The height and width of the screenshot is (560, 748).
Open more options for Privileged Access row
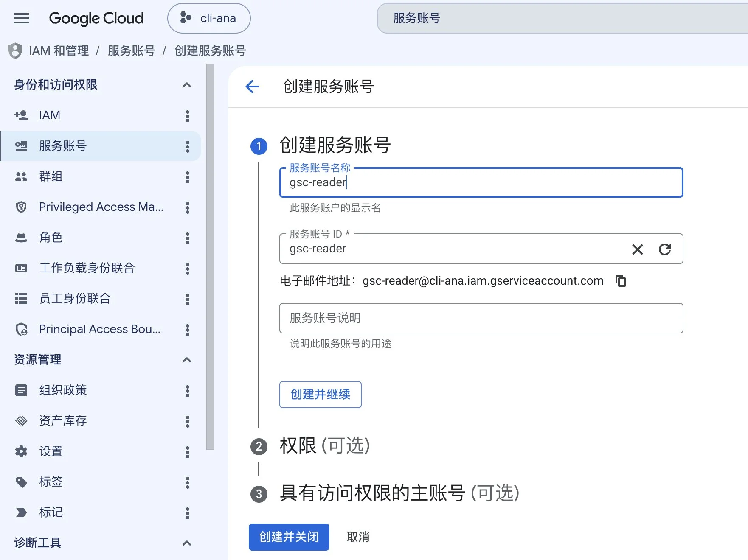188,207
